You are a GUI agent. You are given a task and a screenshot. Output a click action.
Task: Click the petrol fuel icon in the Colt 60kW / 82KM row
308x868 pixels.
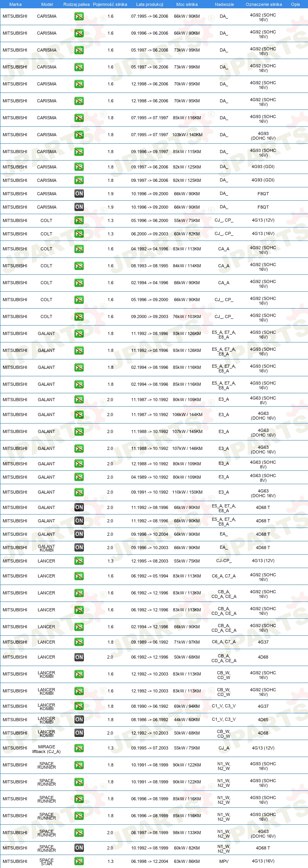pos(79,234)
